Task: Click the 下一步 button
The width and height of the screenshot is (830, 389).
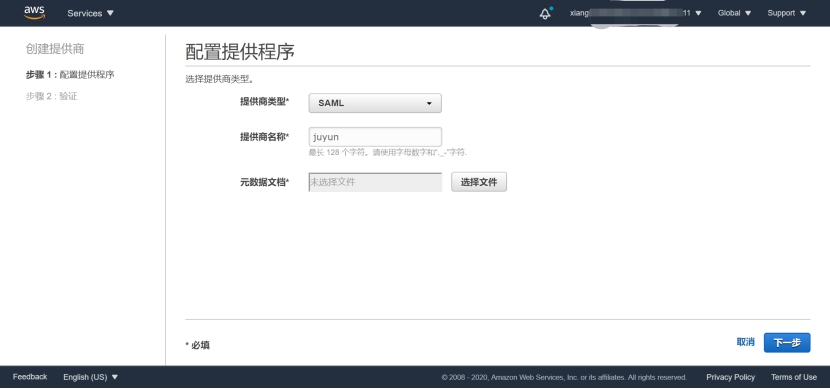Action: click(787, 342)
